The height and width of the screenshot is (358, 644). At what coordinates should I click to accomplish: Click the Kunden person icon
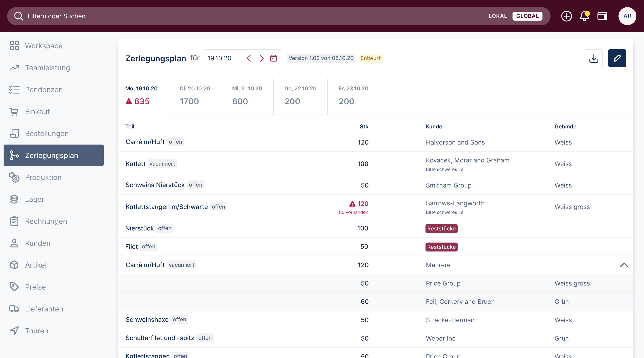point(14,243)
